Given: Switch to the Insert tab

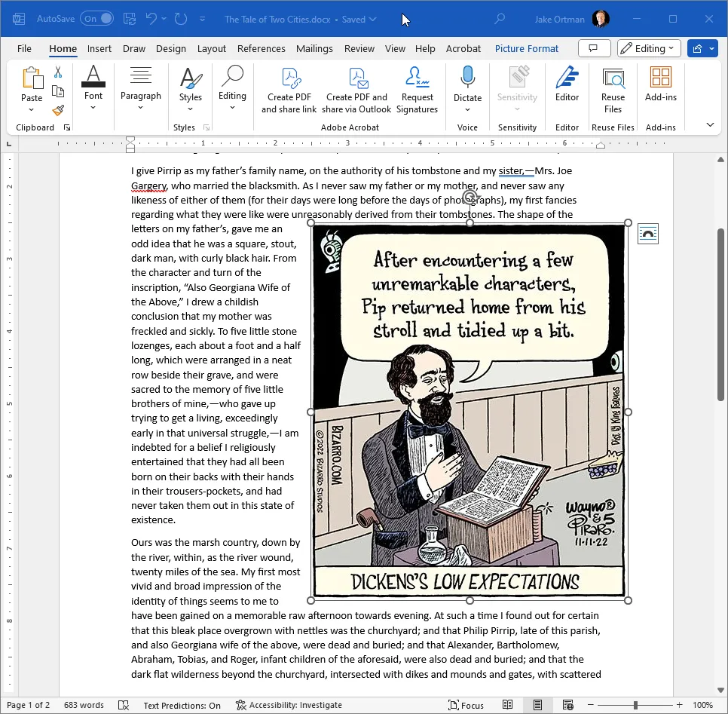Looking at the screenshot, I should 99,49.
